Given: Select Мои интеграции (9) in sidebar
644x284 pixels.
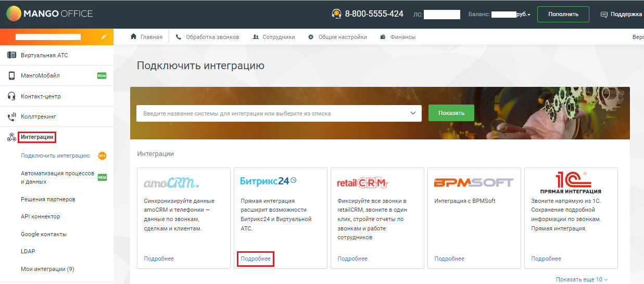Looking at the screenshot, I should pyautogui.click(x=47, y=269).
